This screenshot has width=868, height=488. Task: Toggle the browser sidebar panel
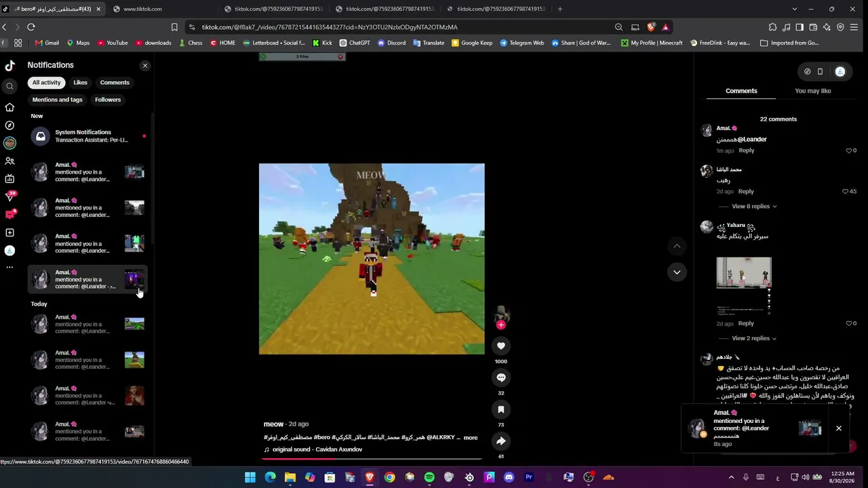point(800,27)
